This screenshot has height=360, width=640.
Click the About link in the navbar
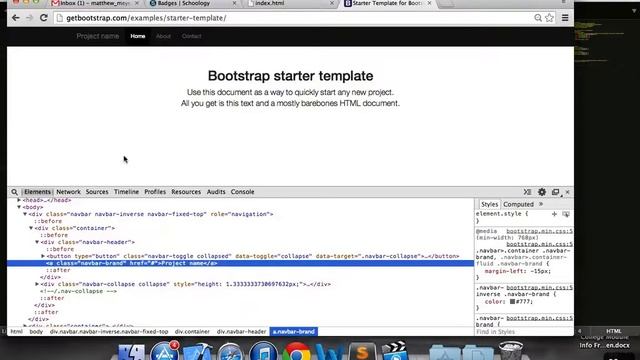163,36
